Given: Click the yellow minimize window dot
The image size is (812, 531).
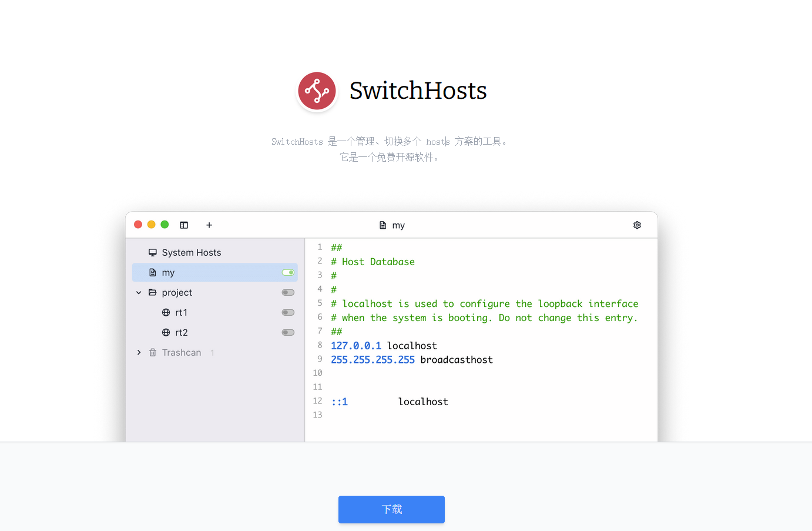Looking at the screenshot, I should pos(152,225).
